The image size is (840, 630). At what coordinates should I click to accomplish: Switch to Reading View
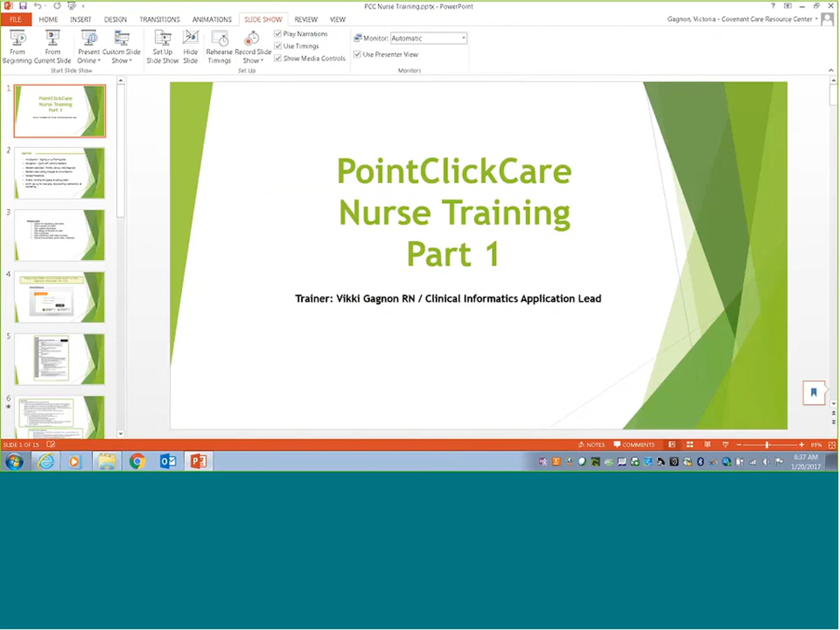pyautogui.click(x=707, y=445)
